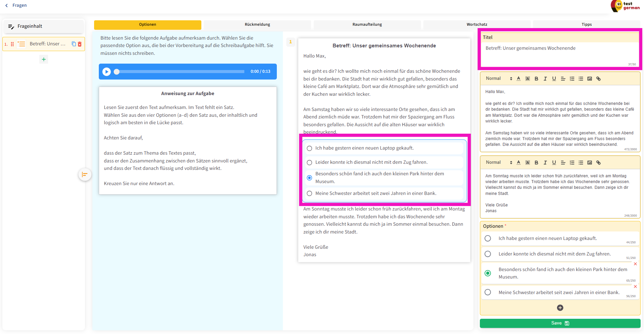Open the Normal format dropdown in upper editor
This screenshot has height=334, width=644.
tap(499, 79)
